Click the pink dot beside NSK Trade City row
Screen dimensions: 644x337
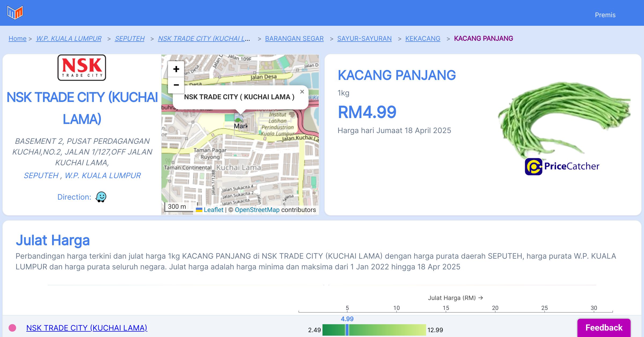pyautogui.click(x=12, y=328)
